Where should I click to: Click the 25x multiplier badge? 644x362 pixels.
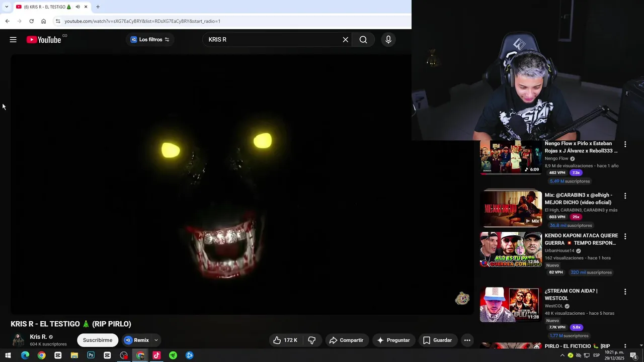coord(576,217)
